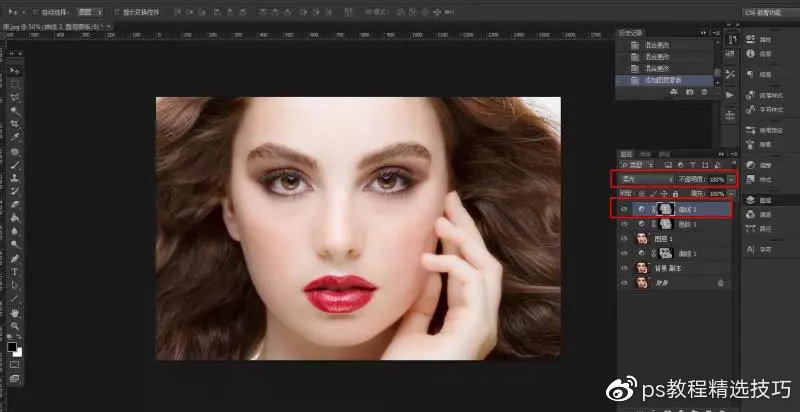This screenshot has height=412, width=800.
Task: Open the opacity dropdown arrow at 100%
Action: coord(731,178)
